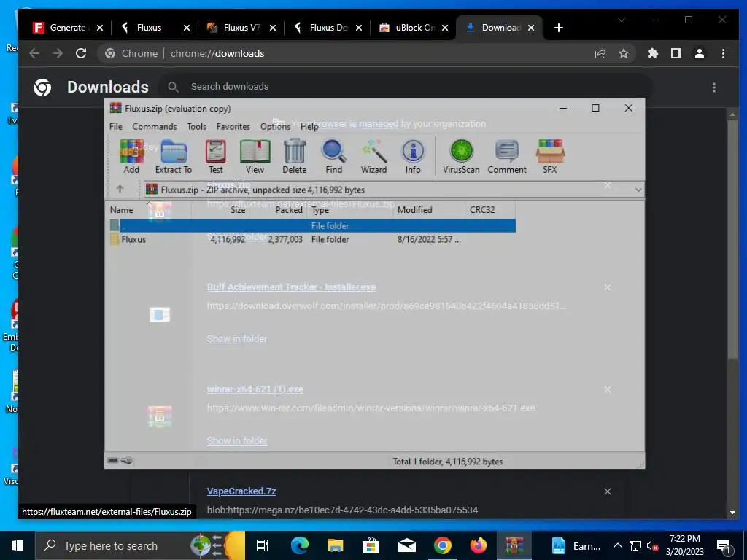Open the Favorites menu
This screenshot has height=560, width=747.
[x=233, y=127]
